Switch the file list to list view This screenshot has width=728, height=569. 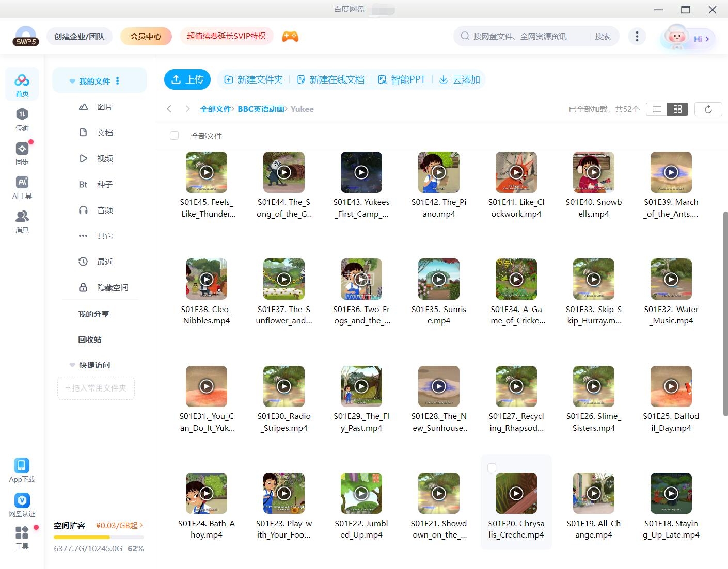click(x=656, y=109)
